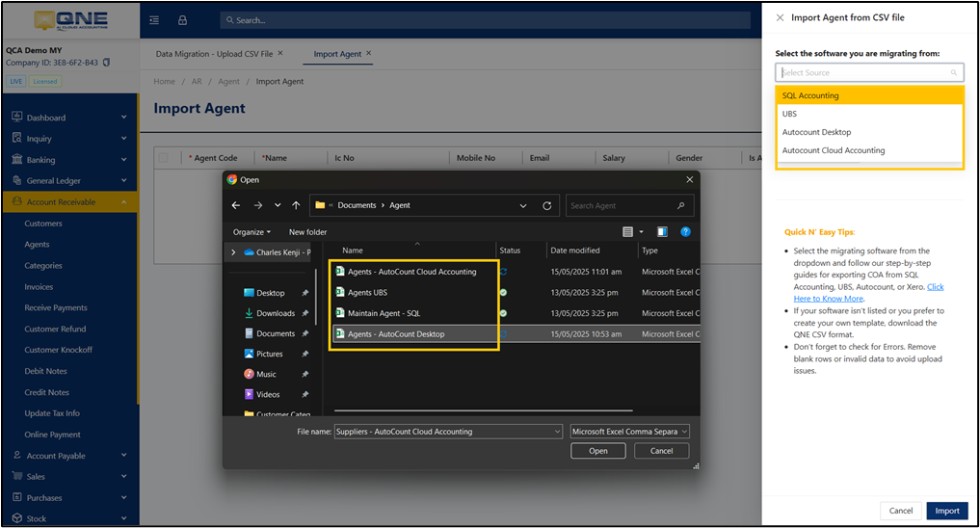This screenshot has width=980, height=528.
Task: Change view layout icon in Open dialog
Action: coord(627,232)
